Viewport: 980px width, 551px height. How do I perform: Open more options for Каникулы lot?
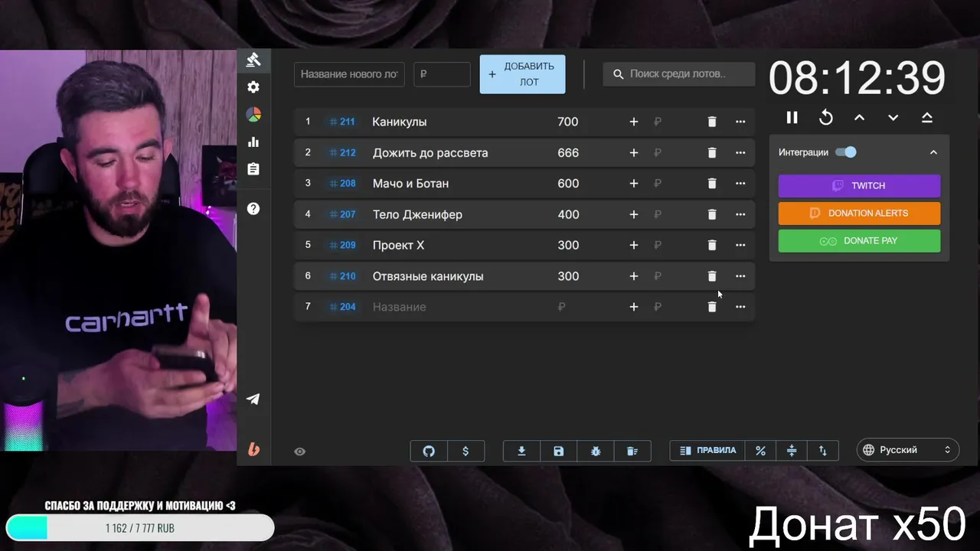pyautogui.click(x=740, y=122)
